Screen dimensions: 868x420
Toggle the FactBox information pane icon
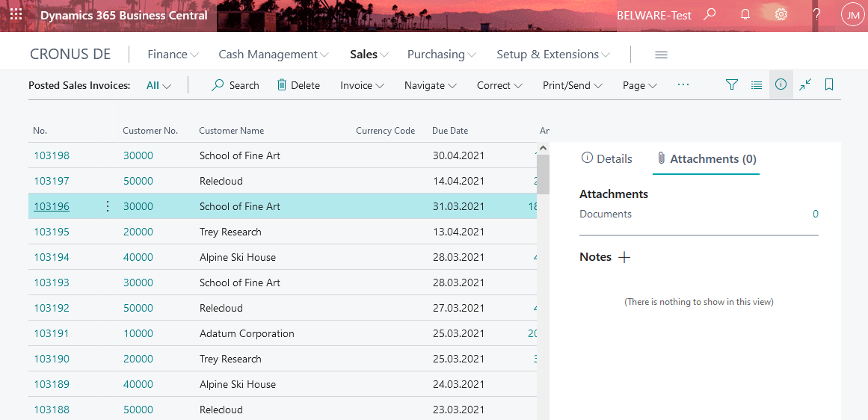point(781,84)
